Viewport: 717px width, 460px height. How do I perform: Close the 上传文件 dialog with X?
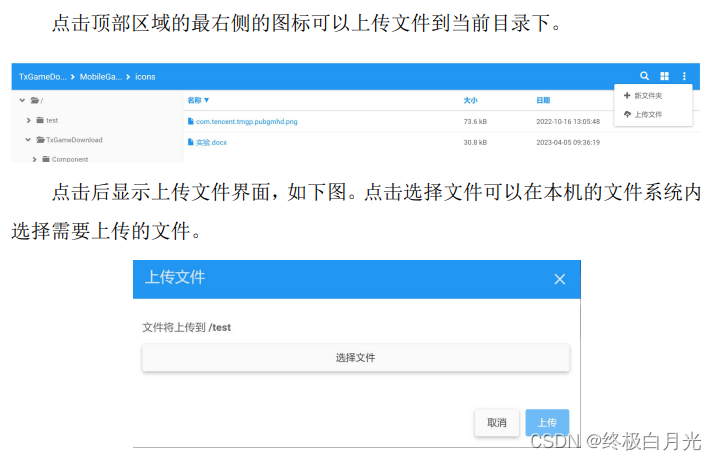click(x=560, y=279)
